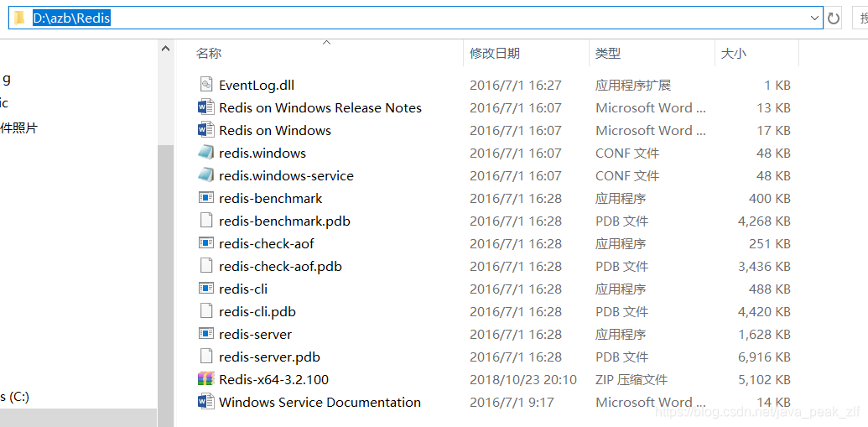Click the 17 KB size value
This screenshot has width=868, height=427.
[x=774, y=130]
